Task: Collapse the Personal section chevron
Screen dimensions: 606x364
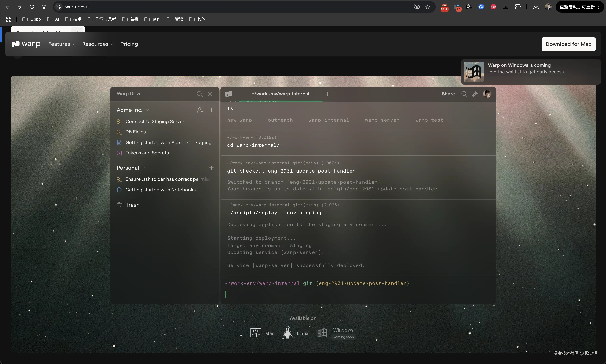Action: [x=144, y=168]
